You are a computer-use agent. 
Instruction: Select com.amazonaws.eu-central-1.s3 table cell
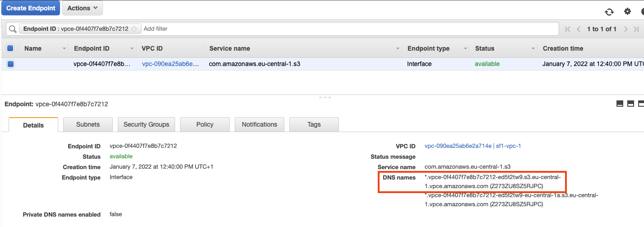(x=255, y=64)
